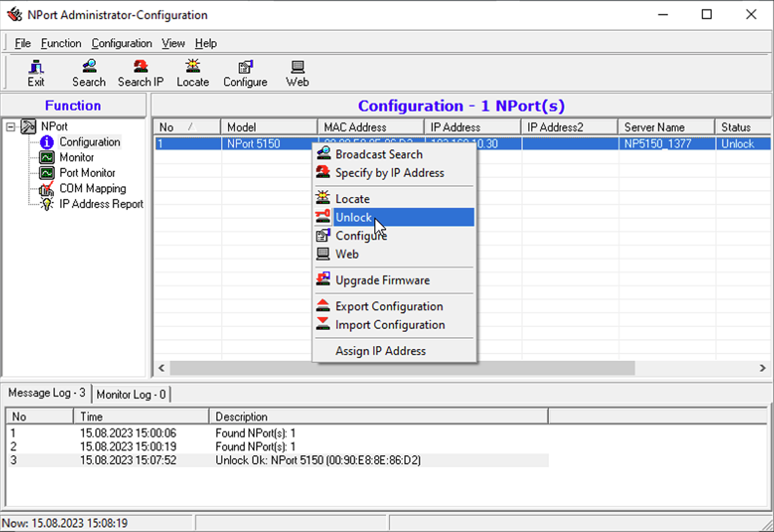
Task: Click the Time column header in log
Action: 141,416
